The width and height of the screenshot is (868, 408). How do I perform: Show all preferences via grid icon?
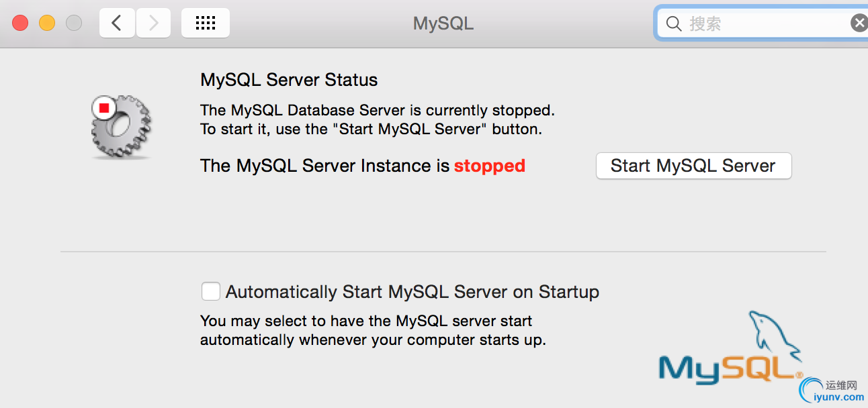point(206,23)
